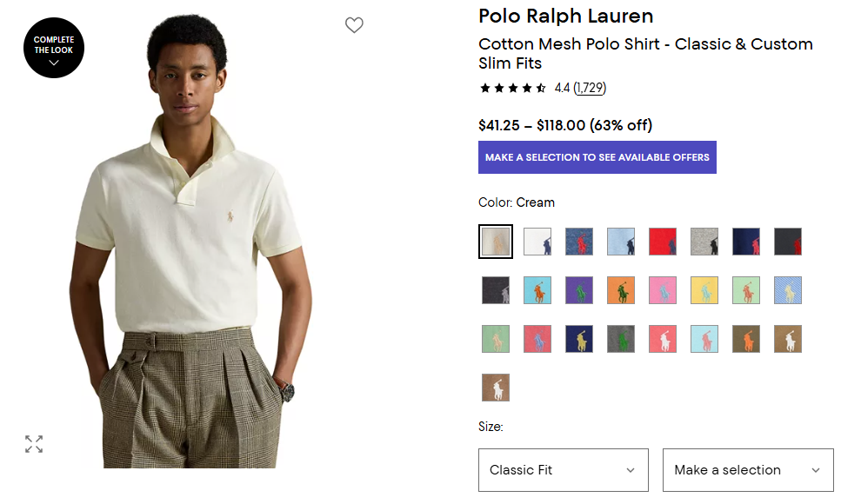Open the 1,729 reviews link
This screenshot has width=841, height=504.
click(590, 88)
